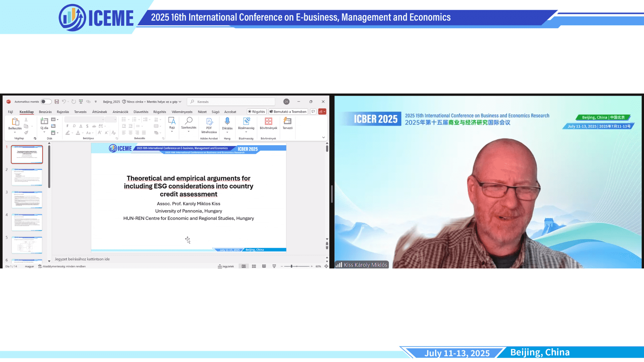Open the Beszúrás ribbon tab

[x=45, y=112]
